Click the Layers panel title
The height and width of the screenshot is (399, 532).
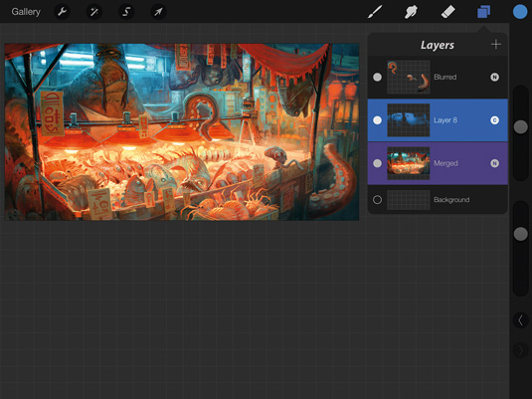click(438, 45)
